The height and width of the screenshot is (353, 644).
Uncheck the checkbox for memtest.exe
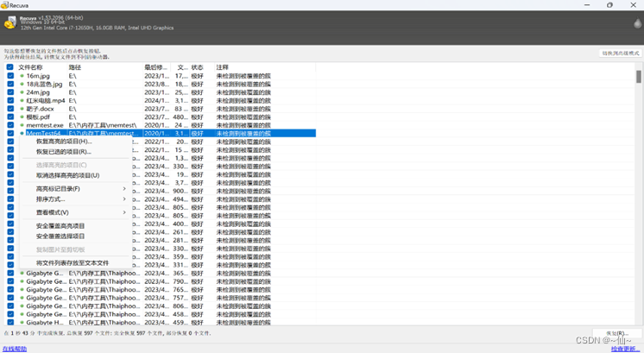(x=10, y=125)
